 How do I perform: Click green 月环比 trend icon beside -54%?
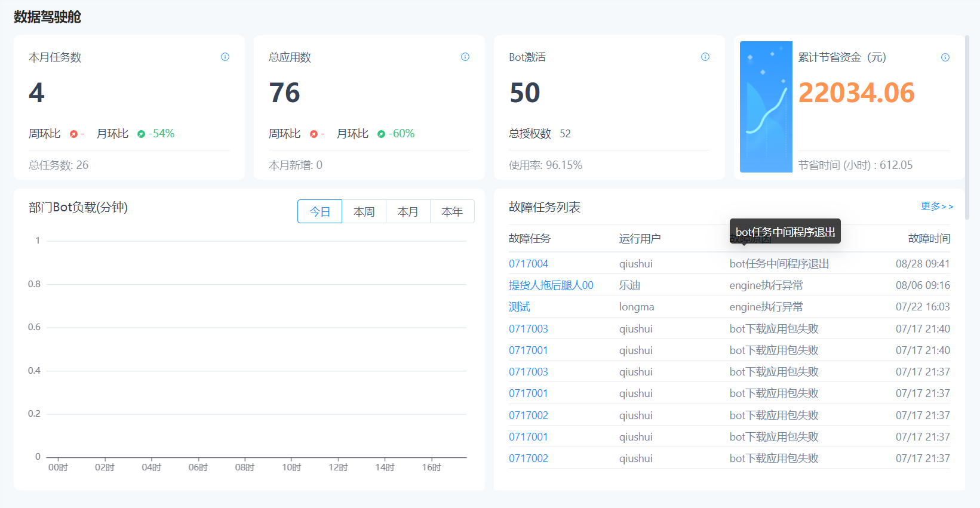point(141,134)
